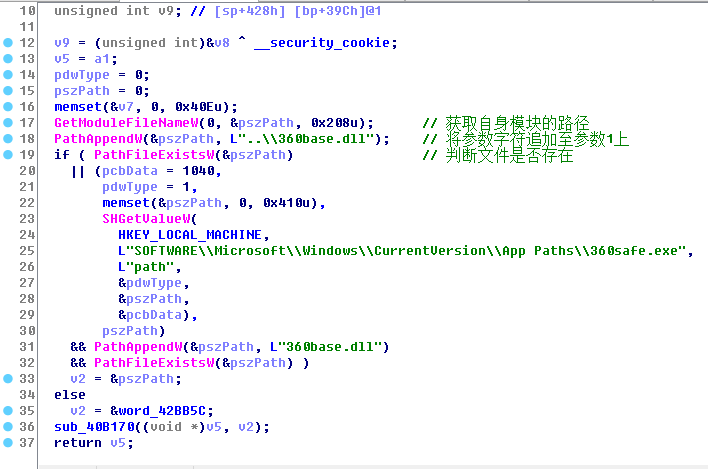Click the &pcbData argument on line 29
This screenshot has width=708, height=469.
click(x=150, y=315)
